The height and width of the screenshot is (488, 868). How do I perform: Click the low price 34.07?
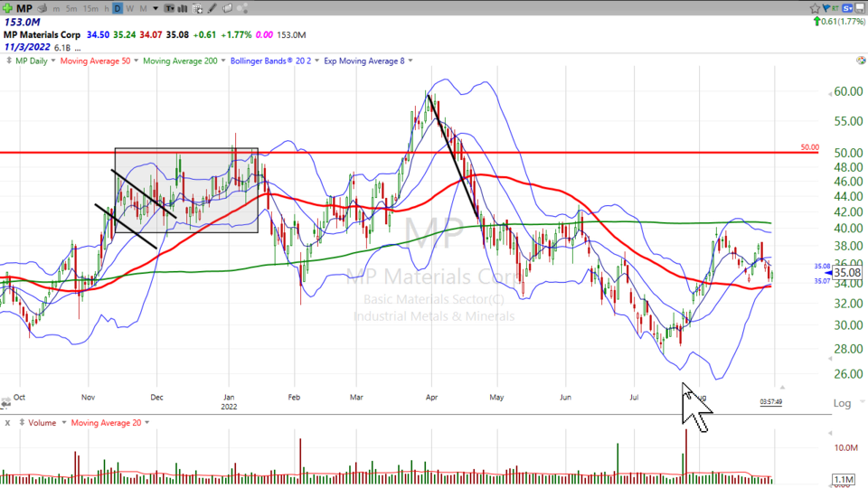coord(151,35)
